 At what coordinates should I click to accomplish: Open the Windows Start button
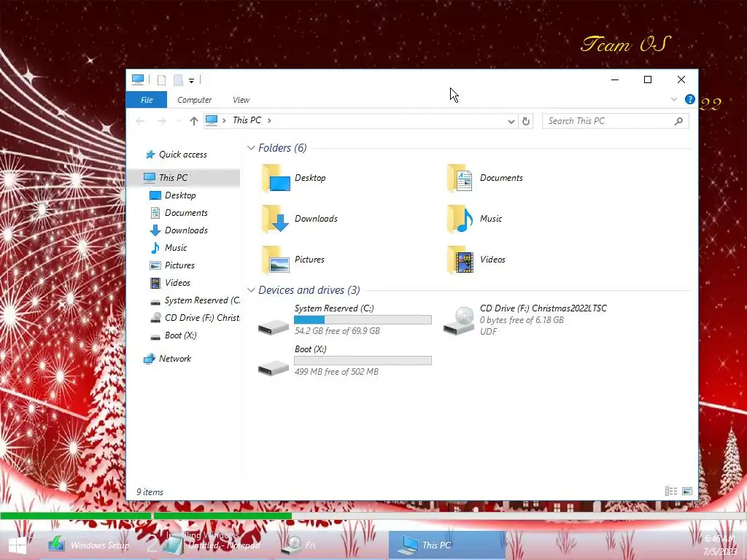18,545
